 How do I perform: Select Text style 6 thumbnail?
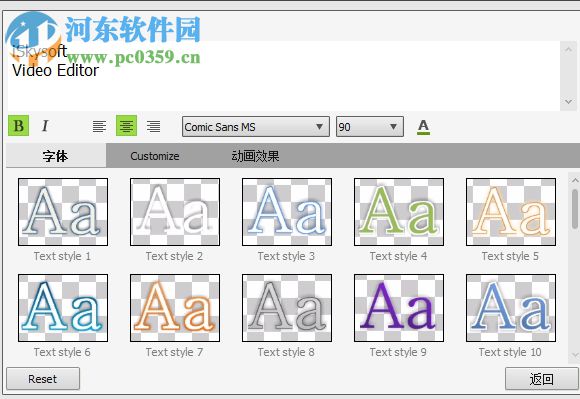tap(63, 308)
